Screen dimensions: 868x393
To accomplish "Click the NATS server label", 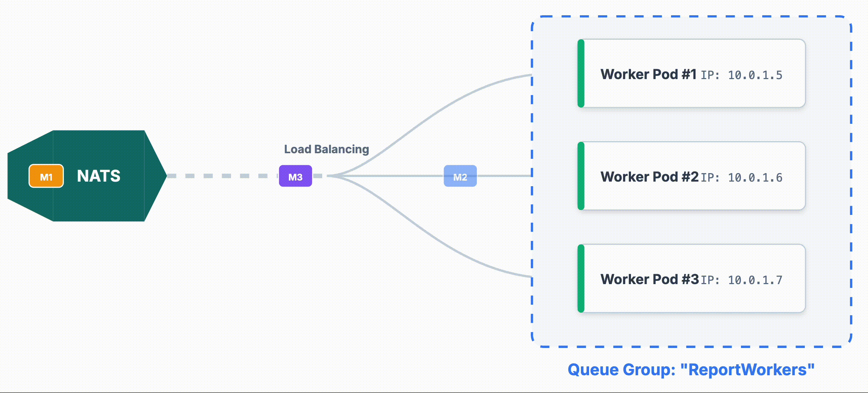I will tap(99, 176).
